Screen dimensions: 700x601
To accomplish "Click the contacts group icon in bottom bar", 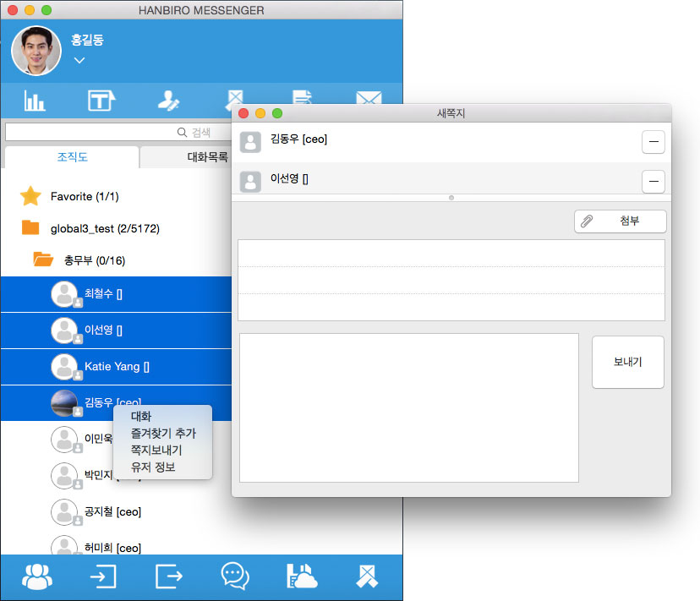I will [37, 576].
